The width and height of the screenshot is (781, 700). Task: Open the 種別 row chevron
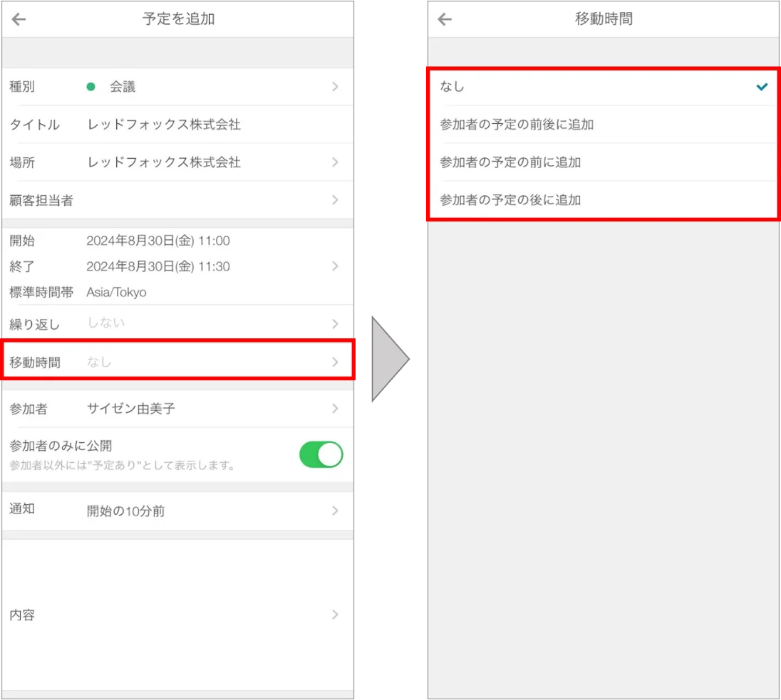pyautogui.click(x=335, y=87)
